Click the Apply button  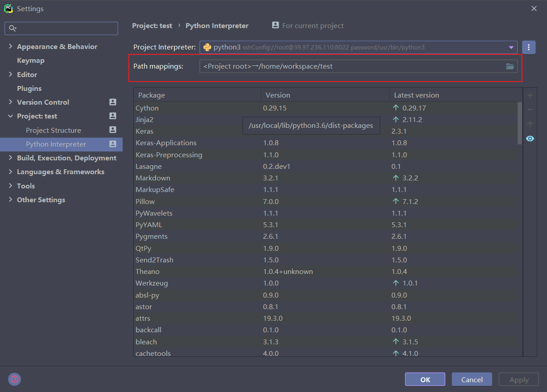[x=519, y=380]
